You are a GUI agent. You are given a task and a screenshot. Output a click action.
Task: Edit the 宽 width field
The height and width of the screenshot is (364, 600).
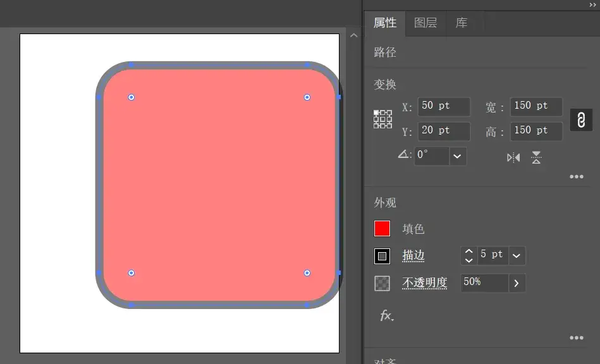tap(536, 107)
